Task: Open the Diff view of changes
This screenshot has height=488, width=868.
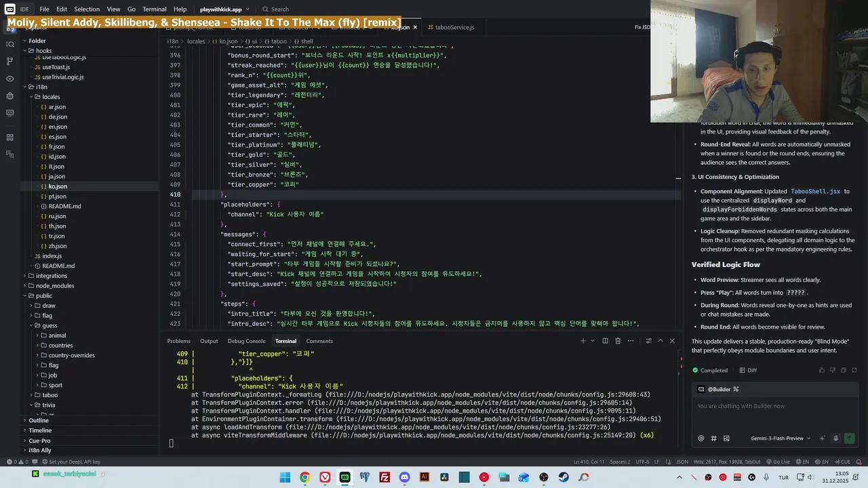Action: click(748, 370)
